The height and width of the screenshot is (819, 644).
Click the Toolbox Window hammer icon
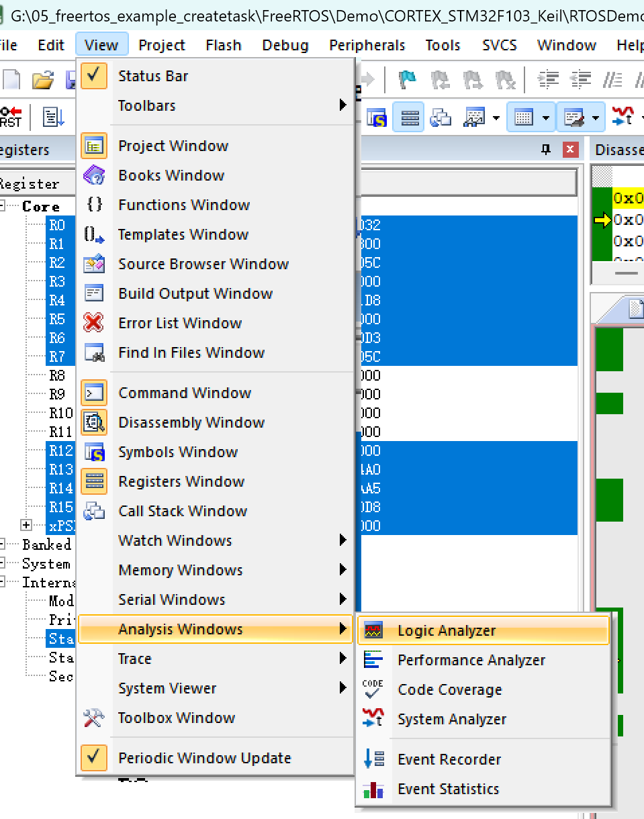coord(94,718)
